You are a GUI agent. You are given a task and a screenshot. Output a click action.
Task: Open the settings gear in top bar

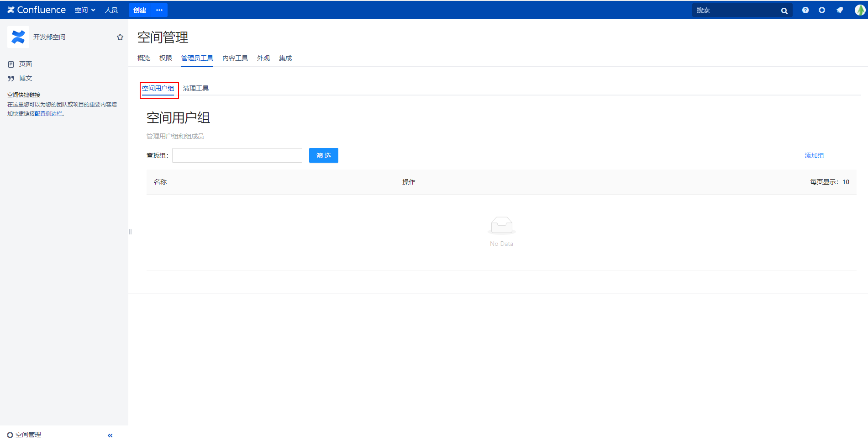click(x=822, y=10)
